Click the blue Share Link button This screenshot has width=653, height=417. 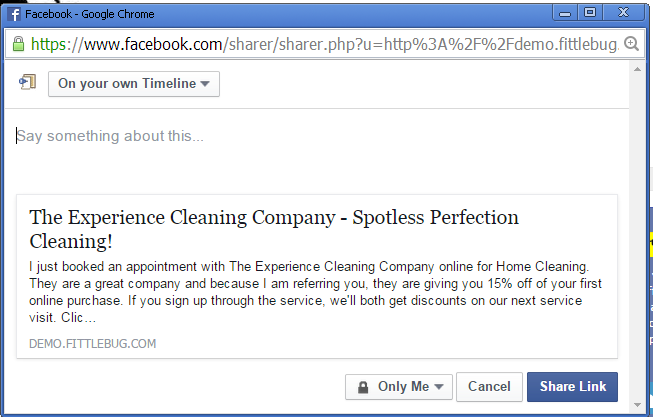572,387
